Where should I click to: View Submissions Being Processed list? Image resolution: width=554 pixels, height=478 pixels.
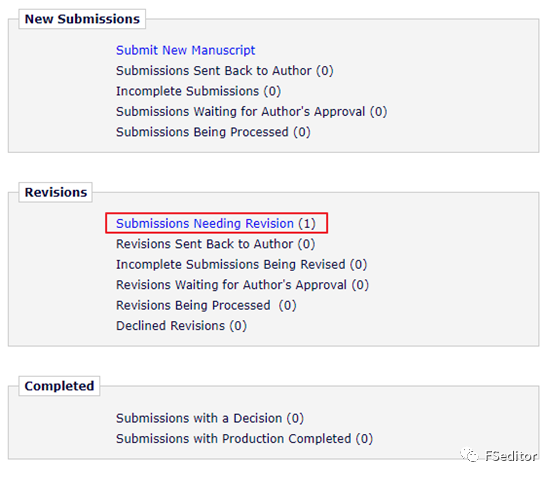pyautogui.click(x=213, y=132)
